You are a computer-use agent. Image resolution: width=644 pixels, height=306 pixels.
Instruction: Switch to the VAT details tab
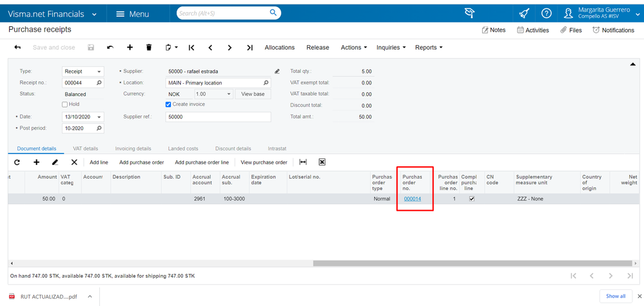(x=86, y=148)
